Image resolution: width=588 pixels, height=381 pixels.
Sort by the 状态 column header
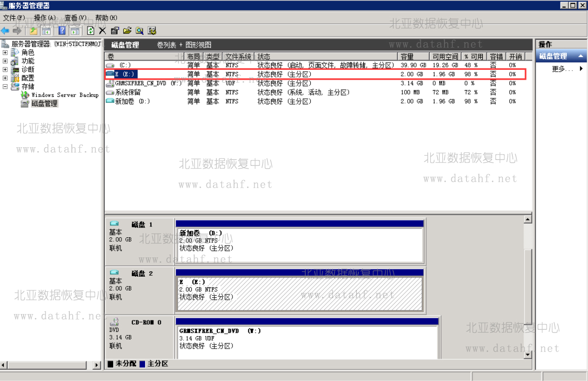[326, 56]
